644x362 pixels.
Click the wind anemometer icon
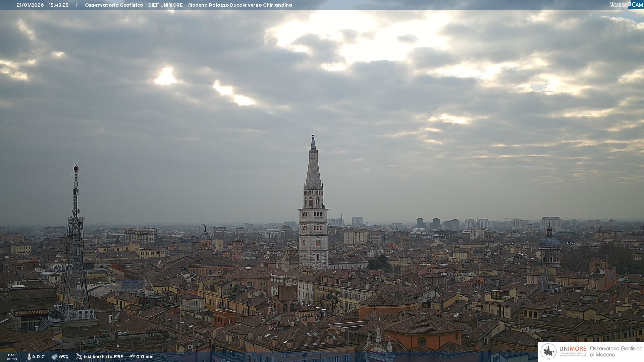coord(79,357)
